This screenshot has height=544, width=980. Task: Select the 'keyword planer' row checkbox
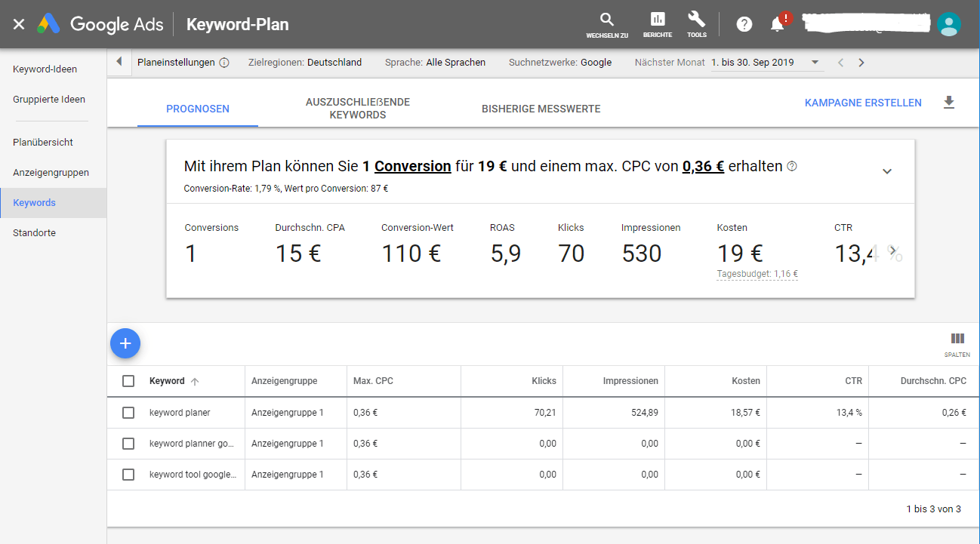tap(128, 413)
